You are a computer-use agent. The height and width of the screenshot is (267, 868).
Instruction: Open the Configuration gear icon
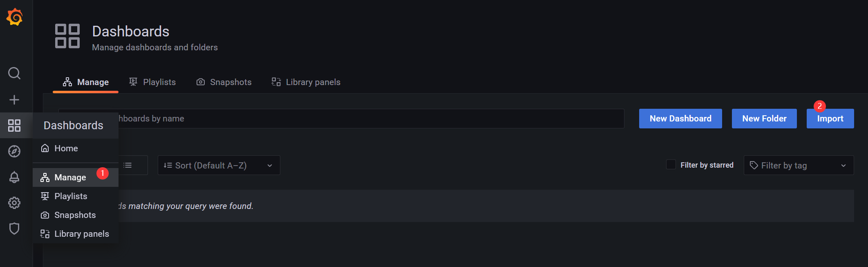(x=14, y=203)
